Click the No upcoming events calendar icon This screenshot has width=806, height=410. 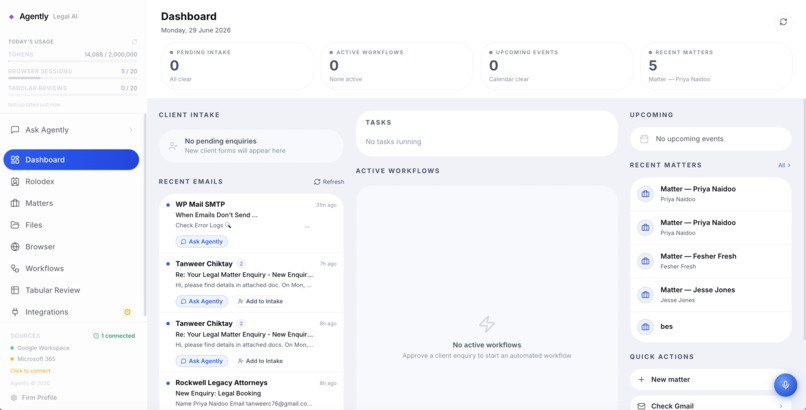pos(644,139)
